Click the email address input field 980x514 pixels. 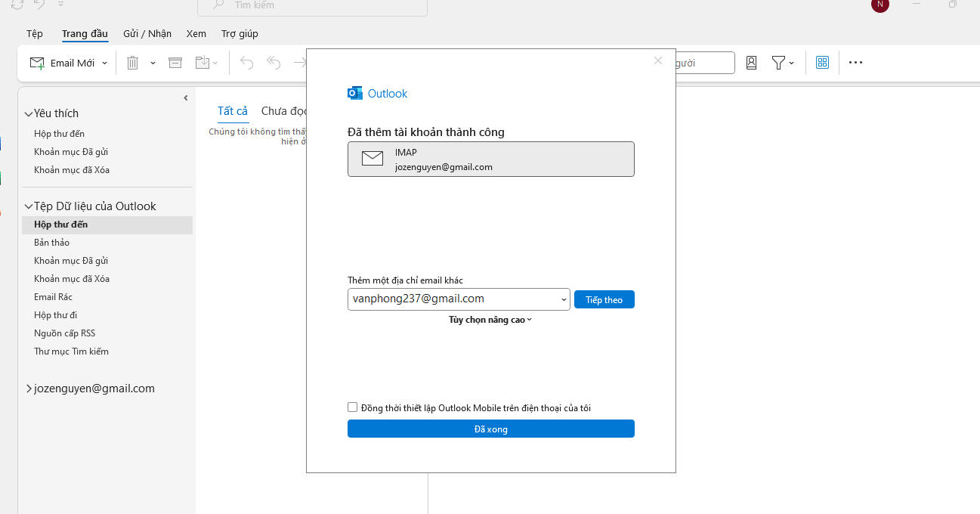coord(453,299)
